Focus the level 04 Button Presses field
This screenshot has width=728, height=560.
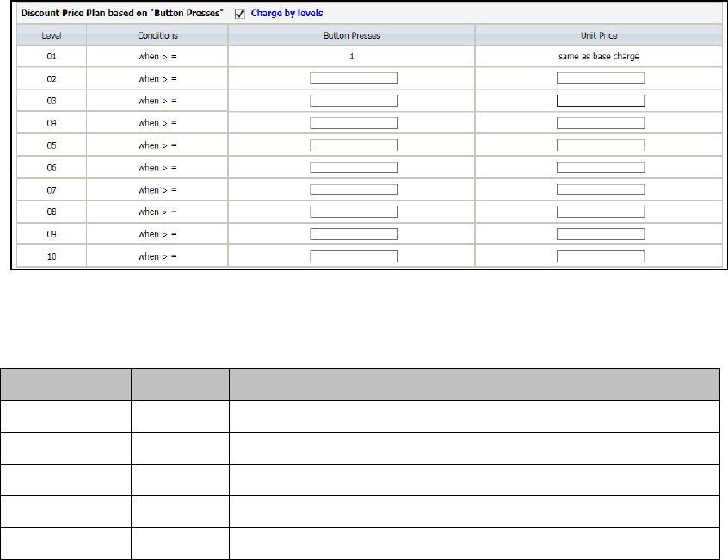pyautogui.click(x=354, y=123)
